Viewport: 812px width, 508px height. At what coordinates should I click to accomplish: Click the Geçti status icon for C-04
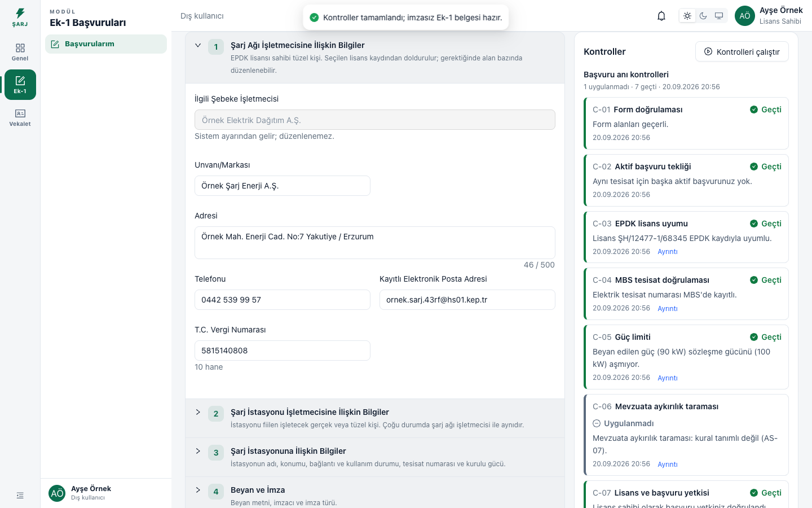(754, 280)
